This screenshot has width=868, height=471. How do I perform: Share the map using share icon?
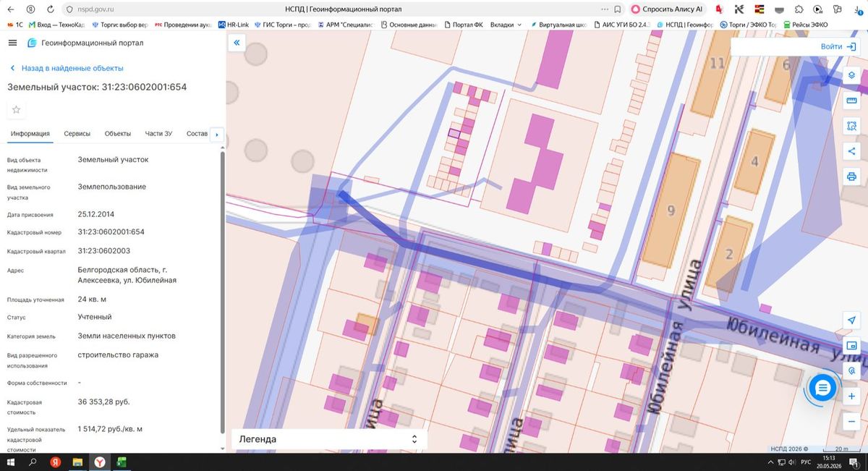pyautogui.click(x=851, y=151)
